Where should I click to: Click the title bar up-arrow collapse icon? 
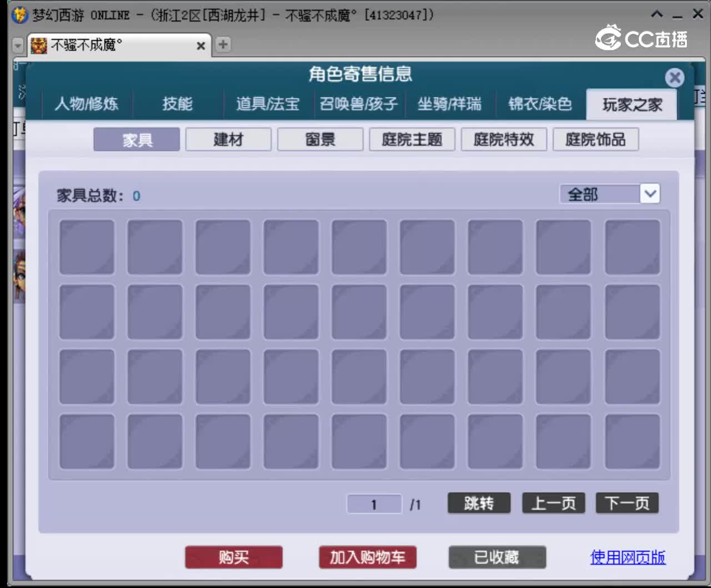point(657,14)
